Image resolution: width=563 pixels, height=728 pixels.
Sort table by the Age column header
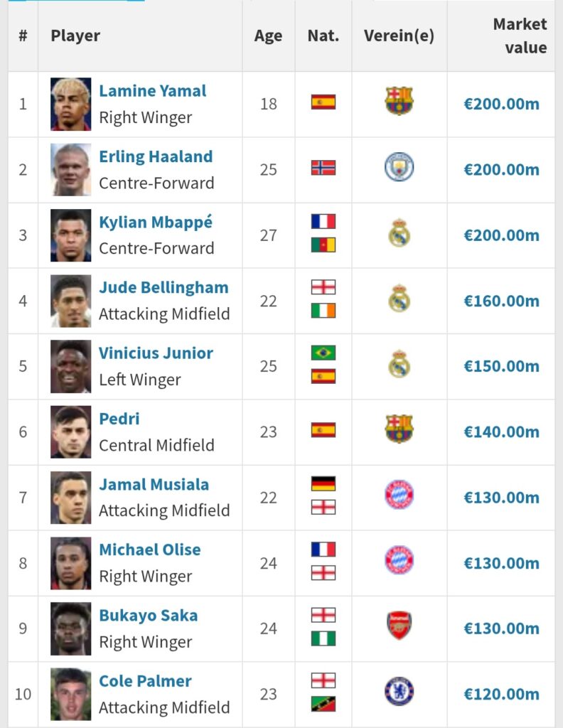click(x=268, y=36)
